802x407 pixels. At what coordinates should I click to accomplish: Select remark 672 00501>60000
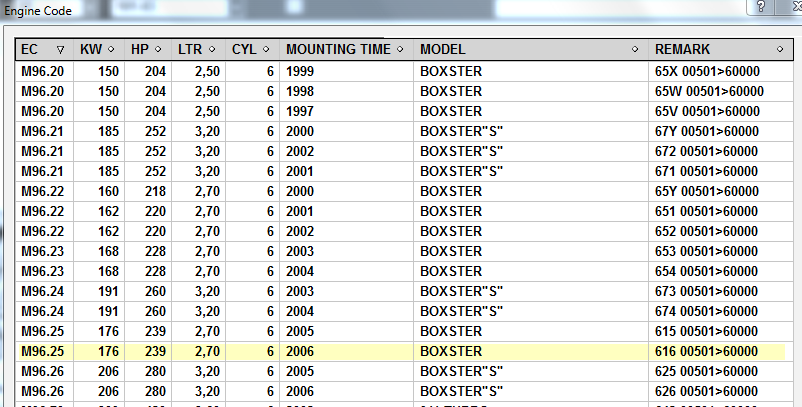(706, 151)
